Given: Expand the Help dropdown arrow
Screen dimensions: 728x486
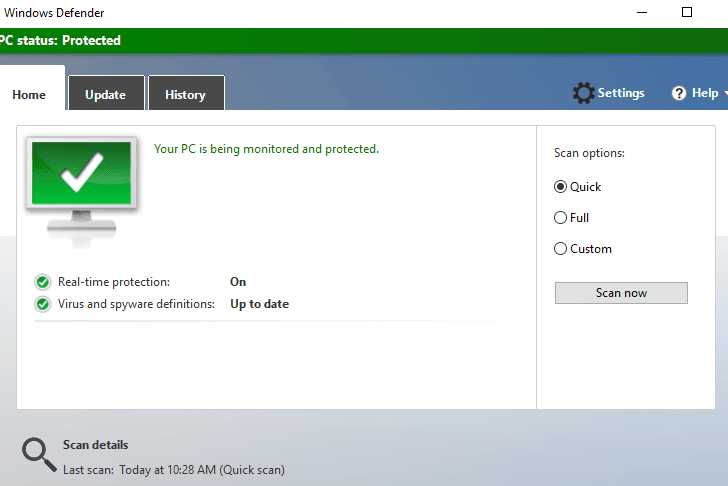Looking at the screenshot, I should click(x=725, y=93).
